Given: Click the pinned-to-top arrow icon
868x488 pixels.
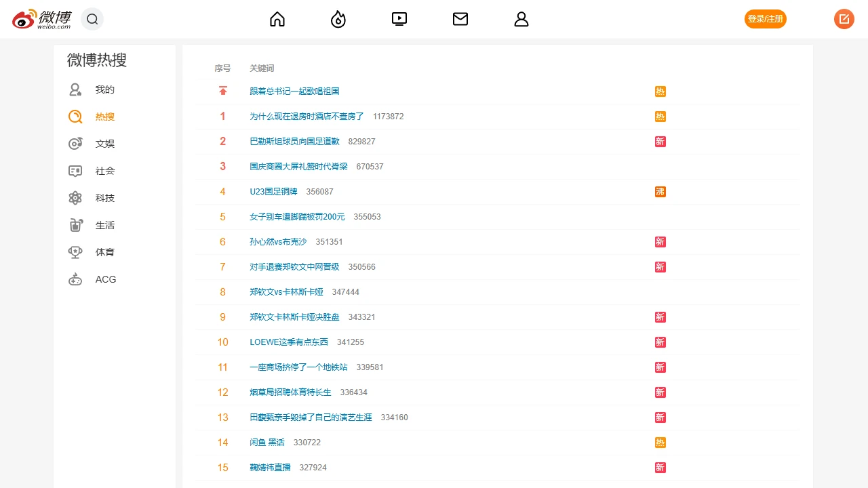Looking at the screenshot, I should coord(223,91).
